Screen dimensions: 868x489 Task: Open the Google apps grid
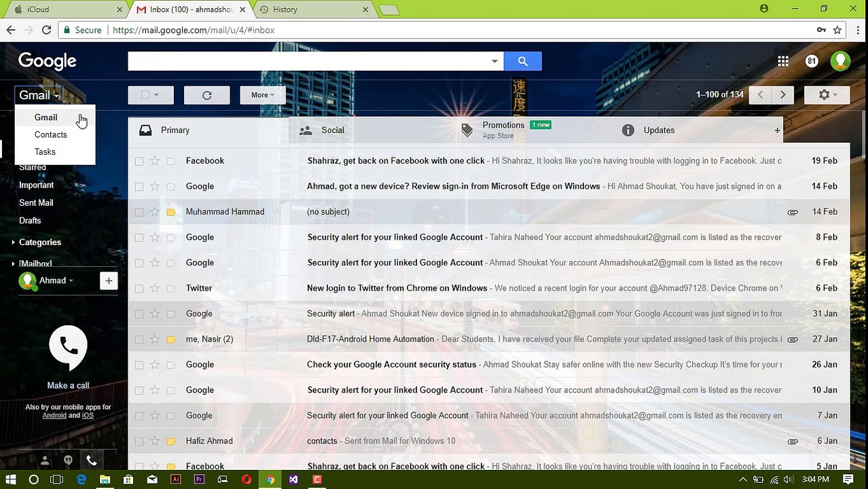783,61
